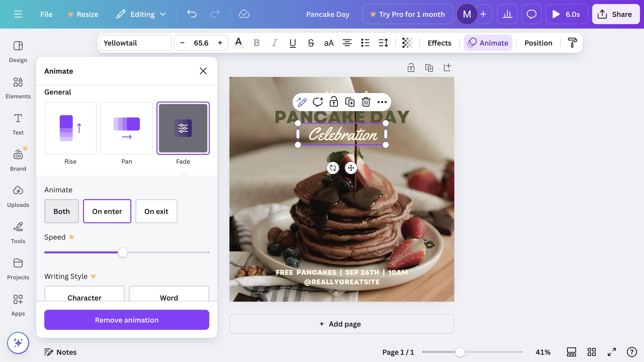644x362 pixels.
Task: Open the Animate tab in toolbar
Action: point(488,43)
